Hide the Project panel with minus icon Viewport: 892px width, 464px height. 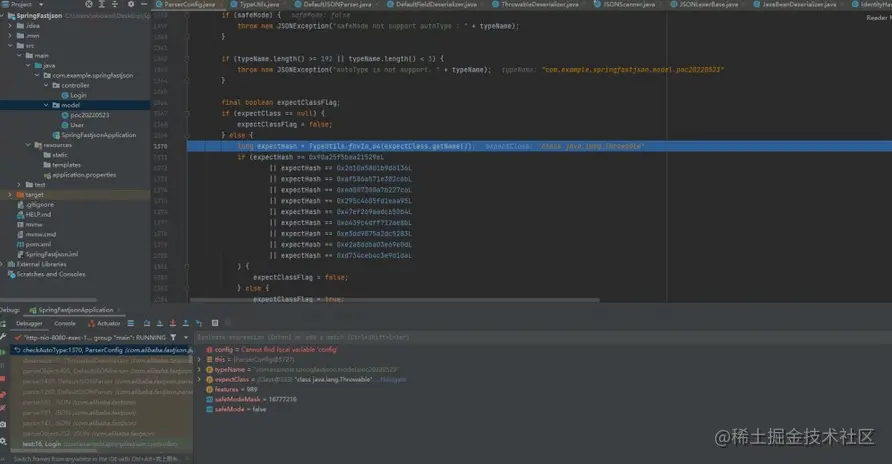[x=144, y=4]
